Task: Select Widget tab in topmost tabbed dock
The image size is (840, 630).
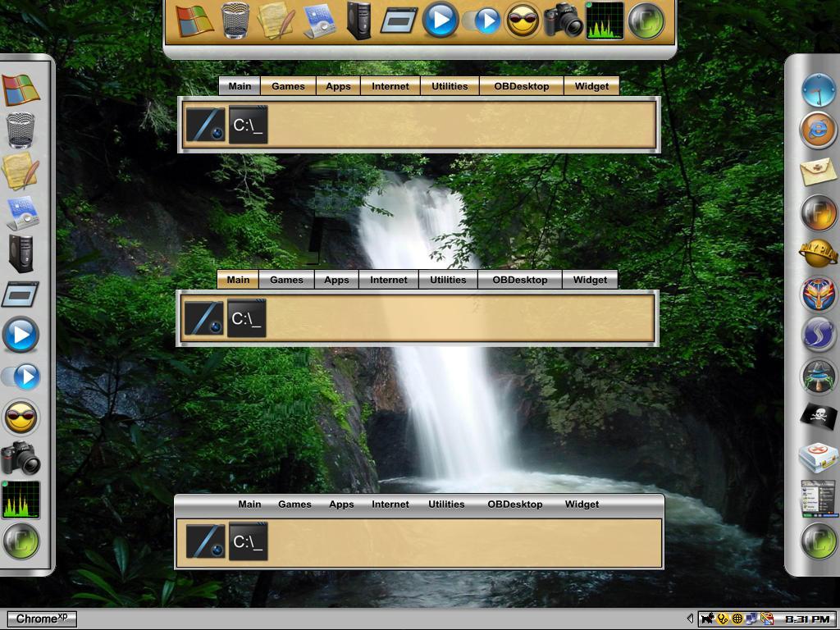Action: 591,86
